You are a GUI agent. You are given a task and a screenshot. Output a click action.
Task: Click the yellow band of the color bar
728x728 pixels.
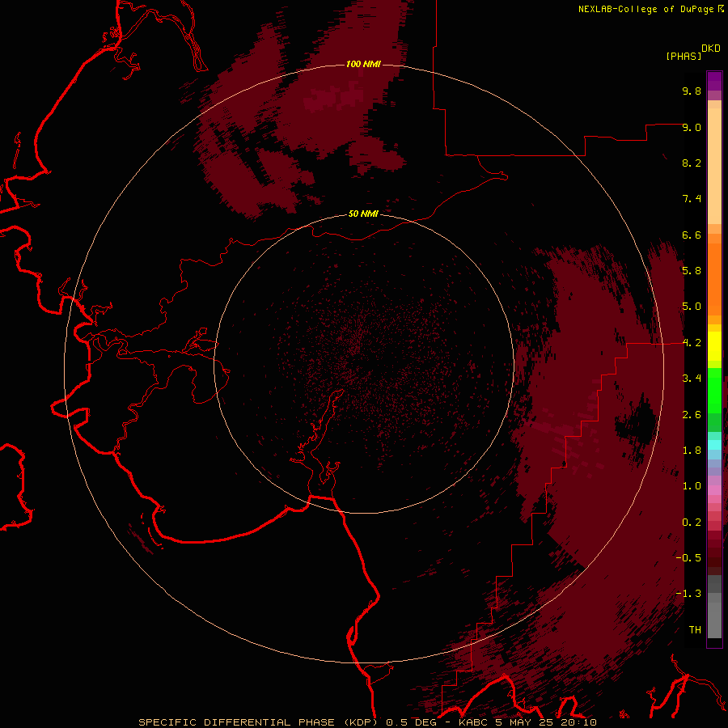coord(714,346)
